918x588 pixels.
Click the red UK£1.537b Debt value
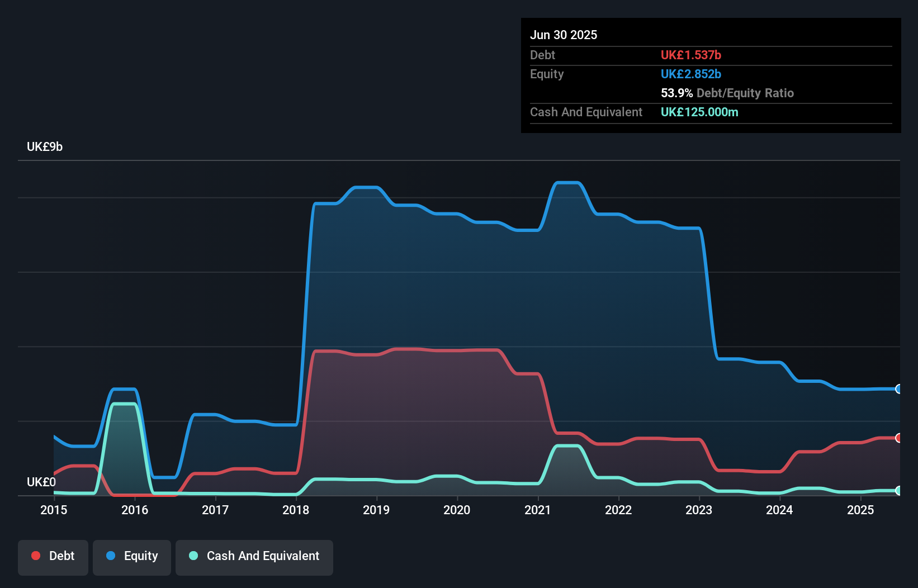[691, 55]
